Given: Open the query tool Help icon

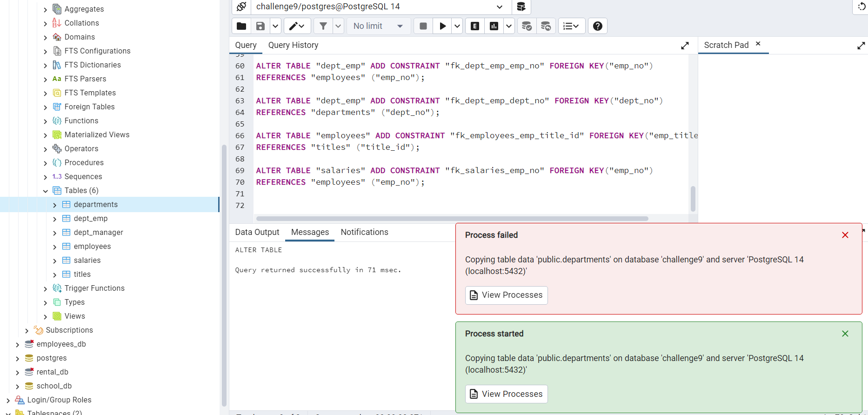Looking at the screenshot, I should [598, 26].
